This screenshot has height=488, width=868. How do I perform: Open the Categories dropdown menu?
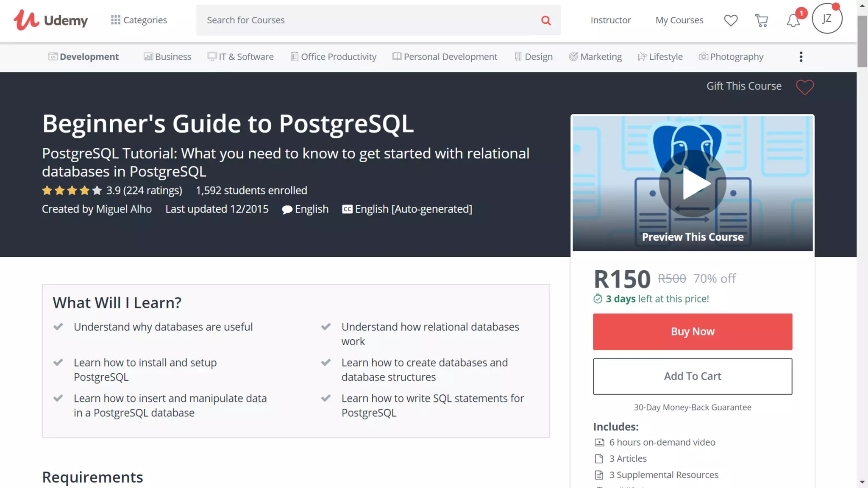[139, 20]
